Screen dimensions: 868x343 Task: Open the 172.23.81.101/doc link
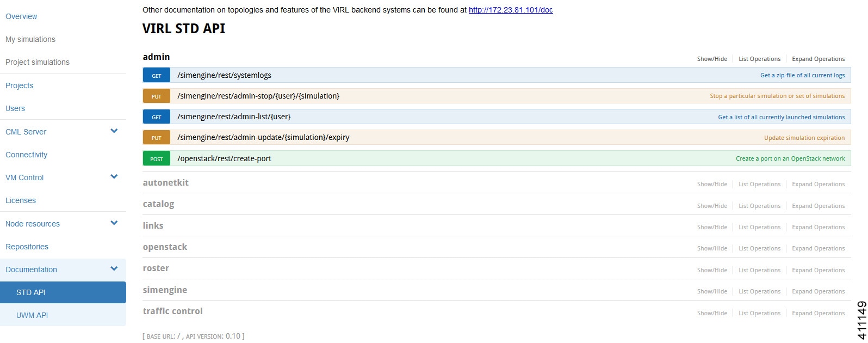(x=511, y=10)
